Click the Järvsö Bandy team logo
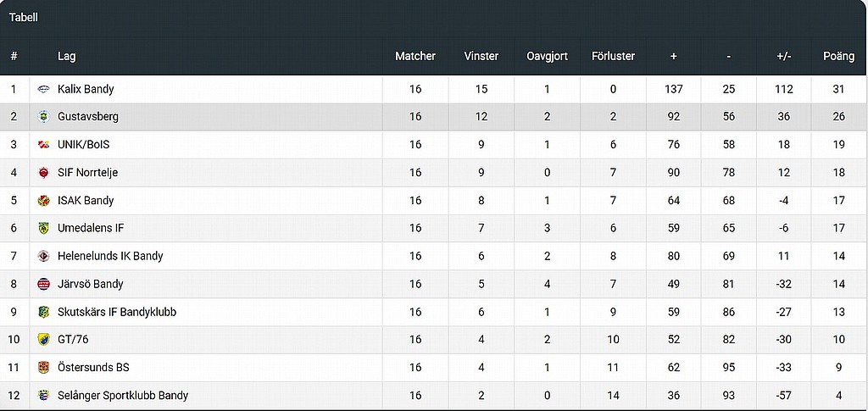868x411 pixels. [x=43, y=284]
